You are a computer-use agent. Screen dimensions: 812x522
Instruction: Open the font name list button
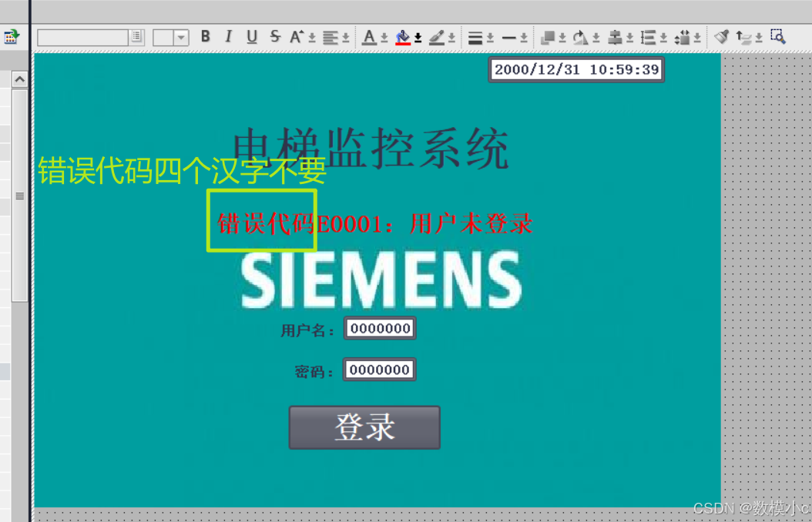pyautogui.click(x=136, y=37)
